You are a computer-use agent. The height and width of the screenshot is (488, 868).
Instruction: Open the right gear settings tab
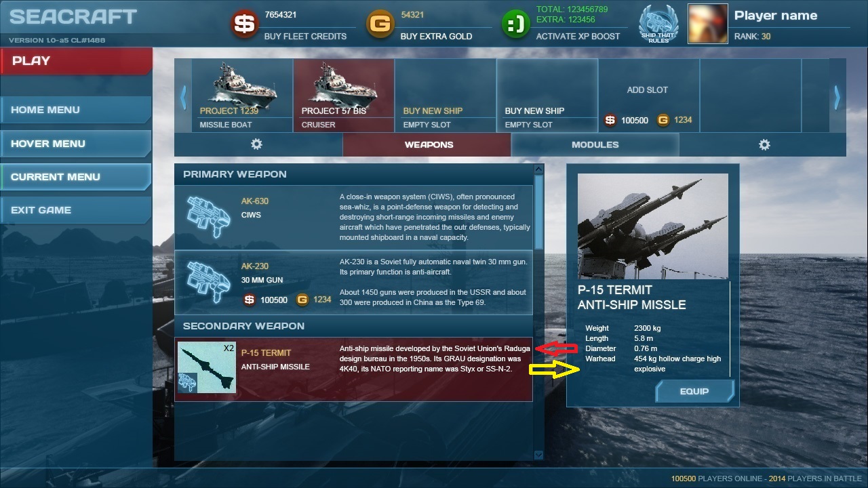764,144
